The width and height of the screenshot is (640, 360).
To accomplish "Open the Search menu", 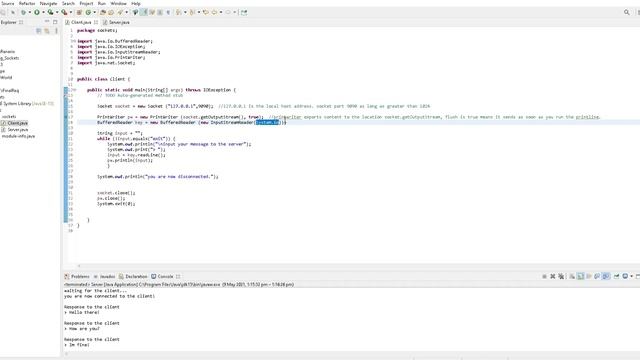I will (68, 3).
